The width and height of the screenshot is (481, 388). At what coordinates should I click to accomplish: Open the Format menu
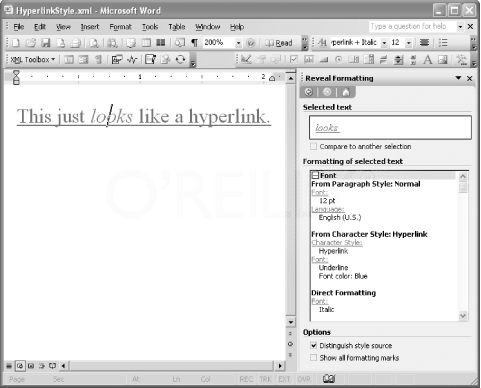[120, 27]
